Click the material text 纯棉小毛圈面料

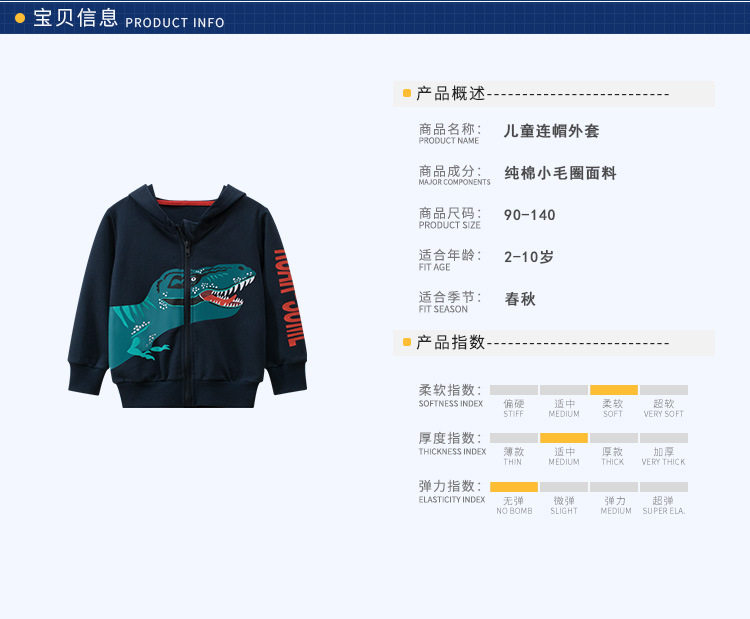pos(560,173)
